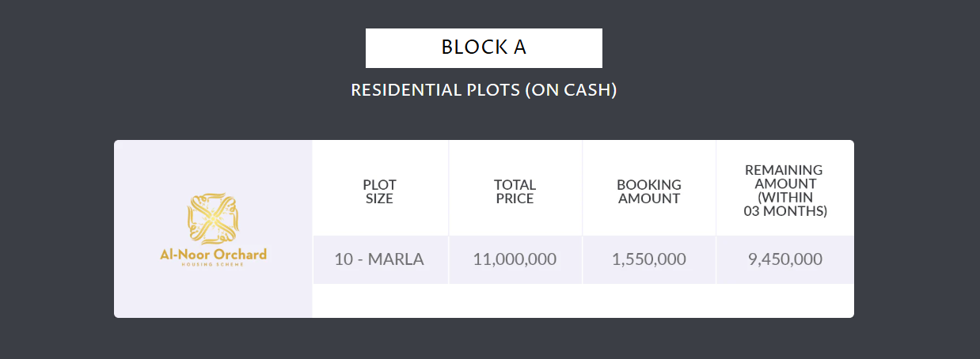Click the Remaining Amount column header
Image resolution: width=980 pixels, height=359 pixels.
(x=784, y=176)
